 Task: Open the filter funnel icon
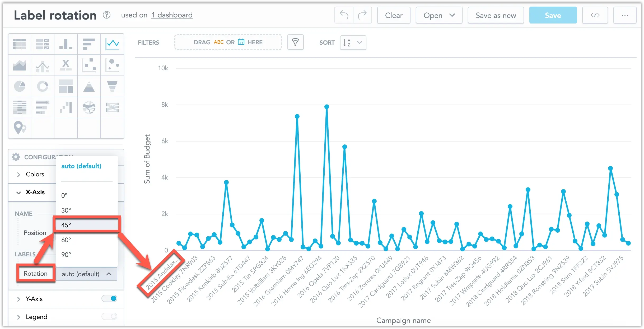tap(295, 42)
